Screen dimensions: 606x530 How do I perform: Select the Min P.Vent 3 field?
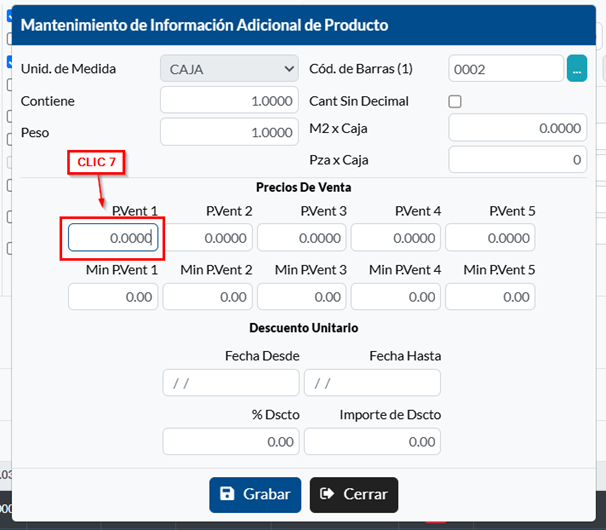(302, 297)
